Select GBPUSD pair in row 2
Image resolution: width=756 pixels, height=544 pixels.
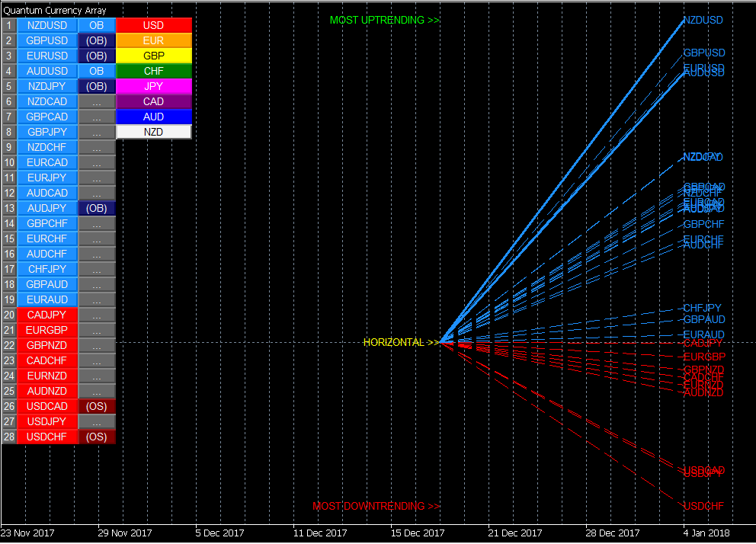pos(47,40)
